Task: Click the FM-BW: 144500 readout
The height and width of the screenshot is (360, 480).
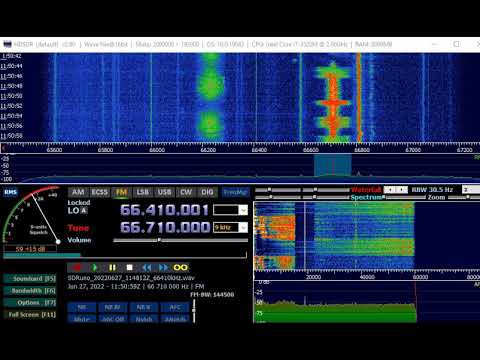Action: coord(212,295)
